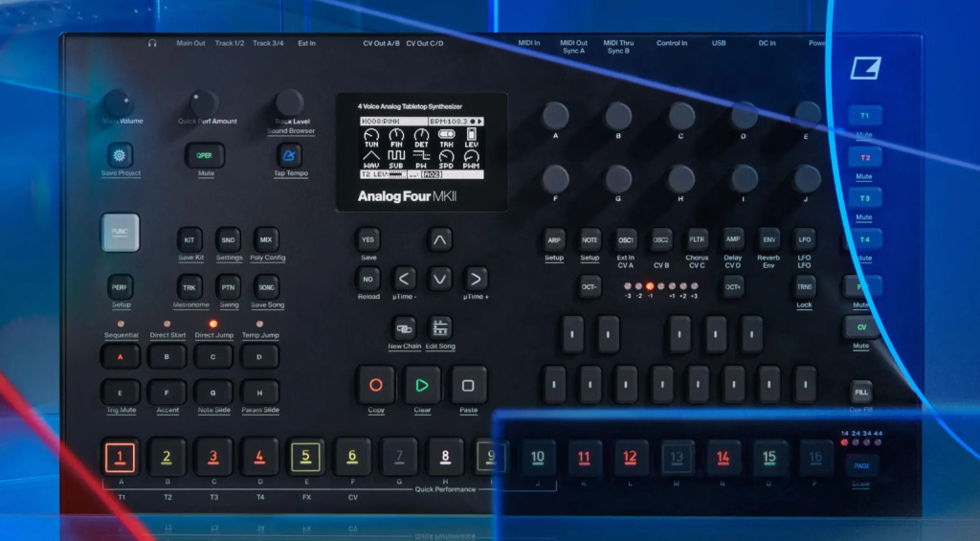Open the LFO parameter page
This screenshot has height=541, width=980.
(x=804, y=239)
